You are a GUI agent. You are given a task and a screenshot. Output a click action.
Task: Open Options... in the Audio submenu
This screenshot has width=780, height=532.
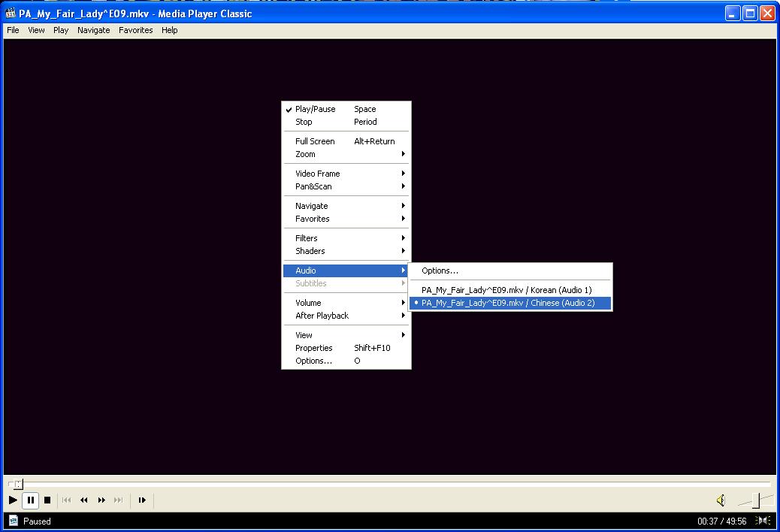510,271
